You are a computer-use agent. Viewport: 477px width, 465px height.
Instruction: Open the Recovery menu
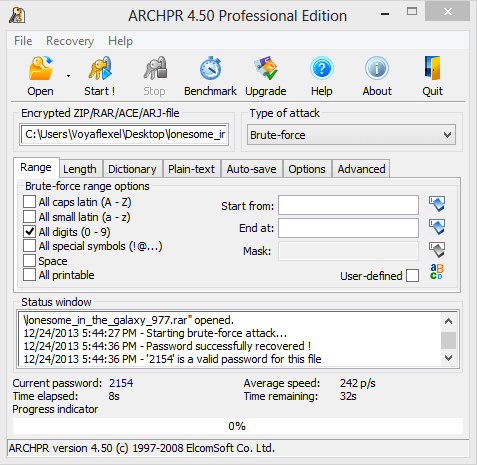(70, 41)
